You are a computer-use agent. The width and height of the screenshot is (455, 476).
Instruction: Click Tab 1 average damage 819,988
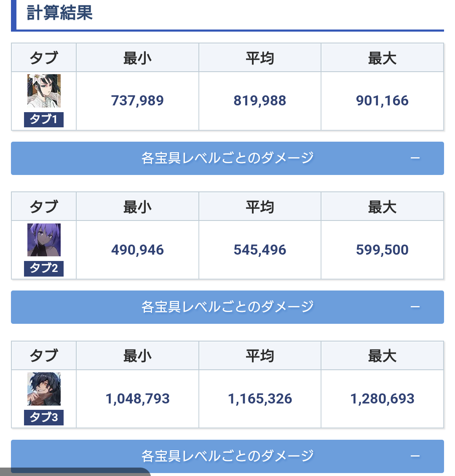click(x=260, y=101)
